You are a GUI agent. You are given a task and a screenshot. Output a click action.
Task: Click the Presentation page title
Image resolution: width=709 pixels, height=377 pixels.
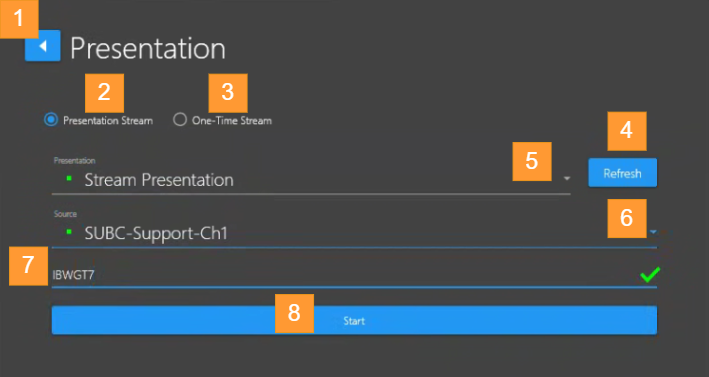click(147, 48)
